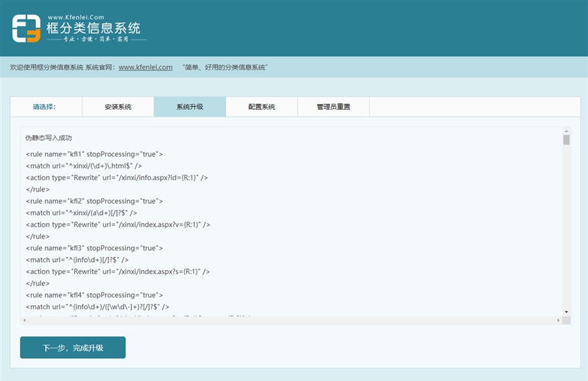Click the rule name "kfl3" line
The width and height of the screenshot is (588, 381).
click(x=94, y=248)
